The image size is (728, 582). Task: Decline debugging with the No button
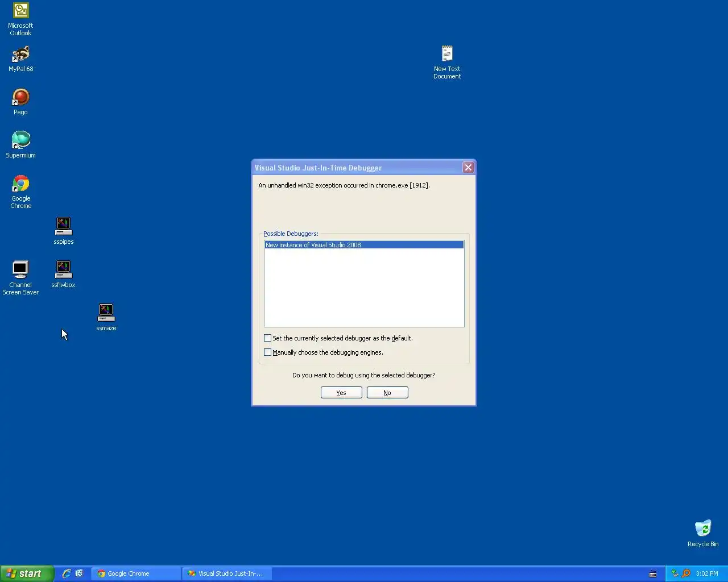(x=387, y=393)
